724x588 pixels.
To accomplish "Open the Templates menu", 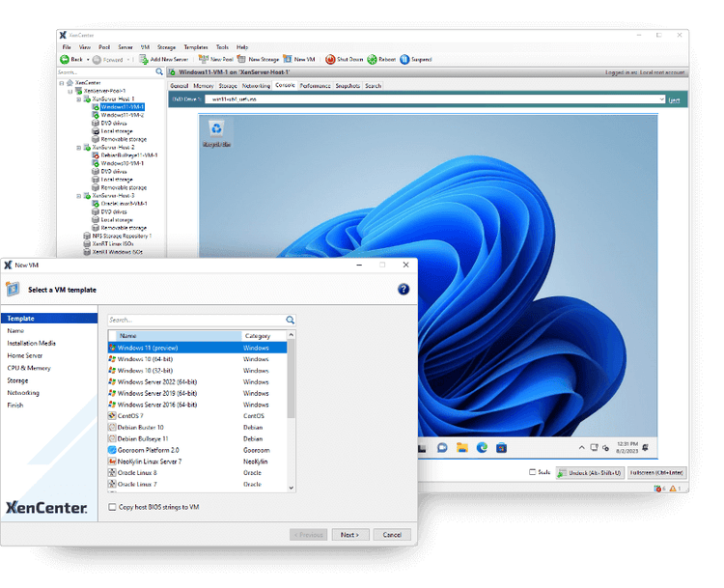I will (196, 47).
